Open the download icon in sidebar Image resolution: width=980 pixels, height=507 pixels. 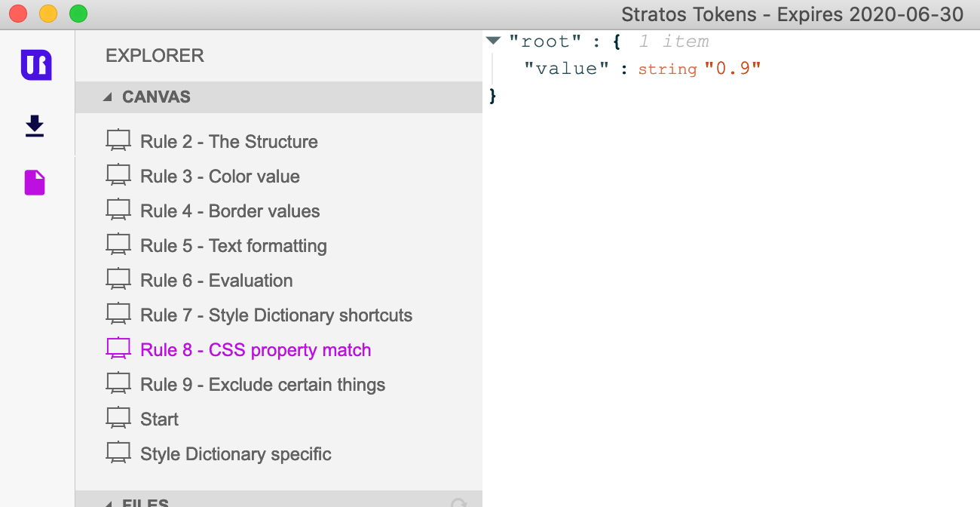tap(35, 126)
